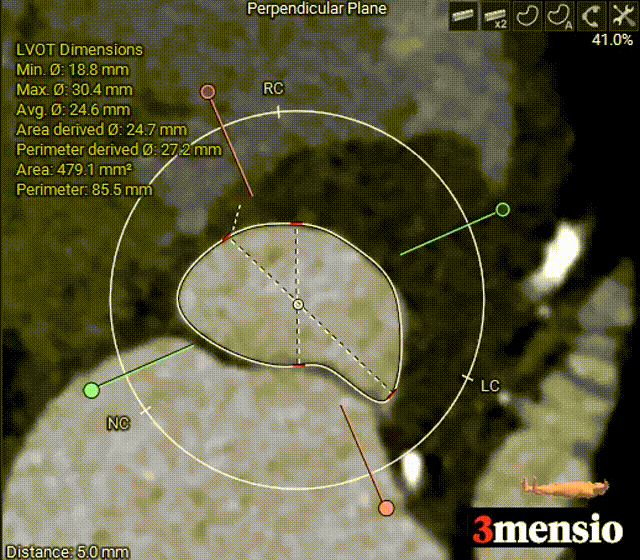
Task: Click the bright green handle near NC
Action: [x=91, y=389]
